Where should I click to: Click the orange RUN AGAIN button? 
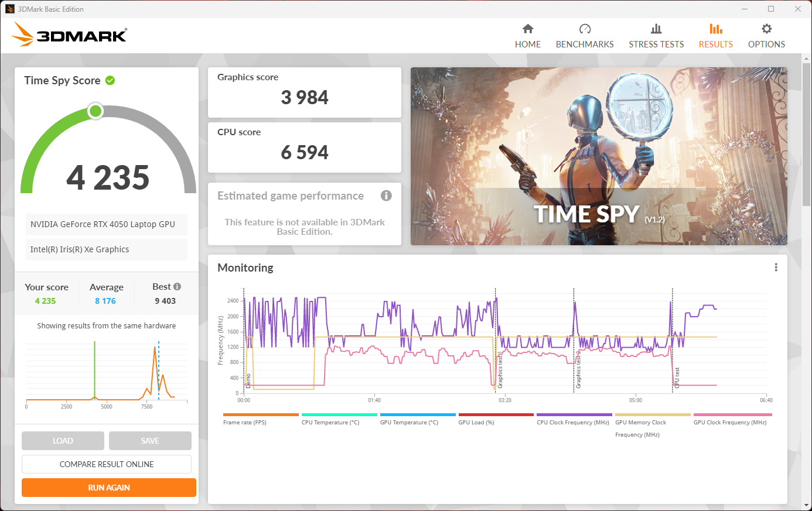coord(109,488)
